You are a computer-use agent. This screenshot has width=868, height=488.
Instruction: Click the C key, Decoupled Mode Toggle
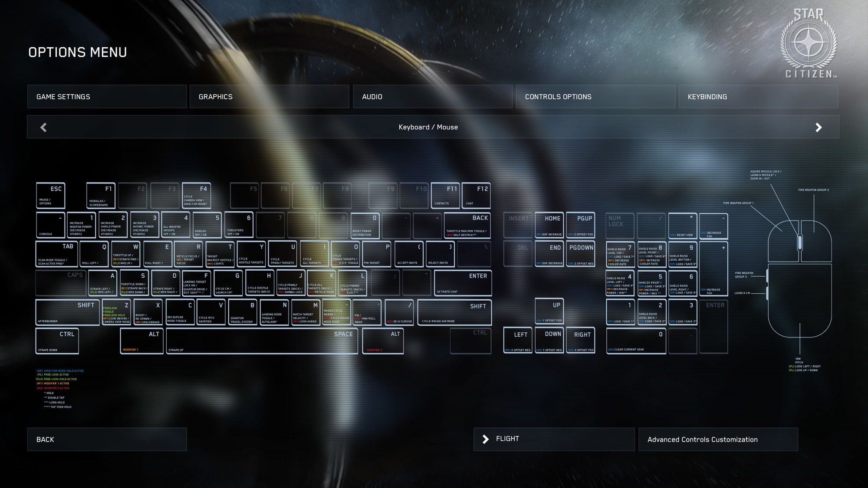point(180,312)
